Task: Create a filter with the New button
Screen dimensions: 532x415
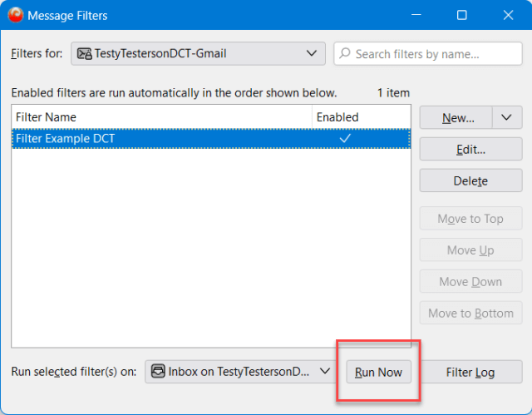Action: click(456, 117)
